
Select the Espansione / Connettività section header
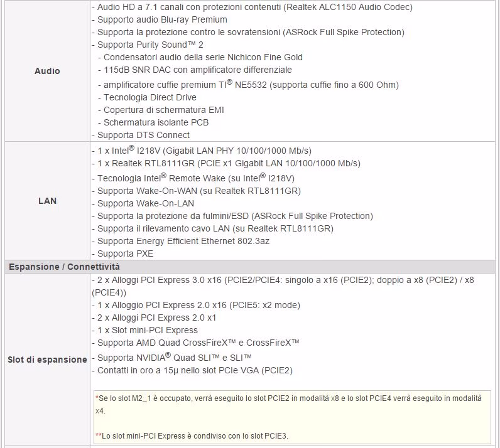64,267
